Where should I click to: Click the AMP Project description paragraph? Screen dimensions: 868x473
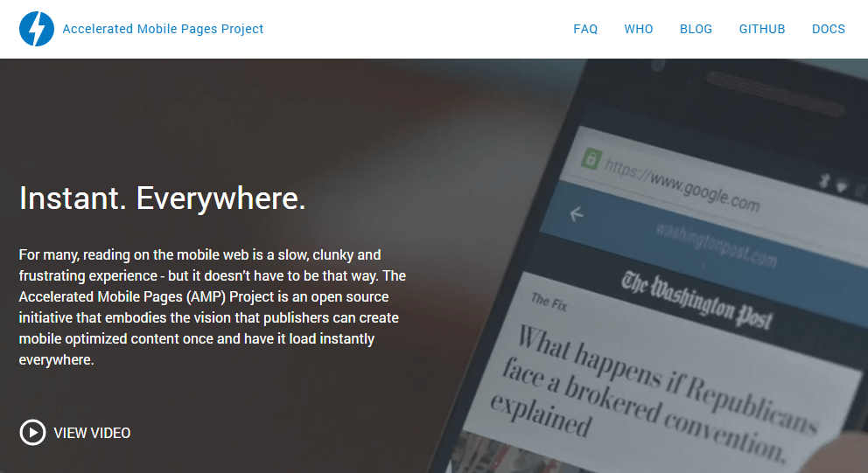(213, 307)
